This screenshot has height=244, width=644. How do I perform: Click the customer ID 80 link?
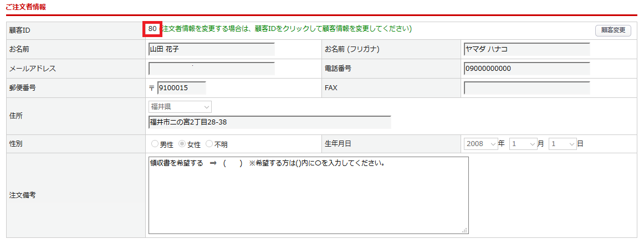click(x=152, y=29)
